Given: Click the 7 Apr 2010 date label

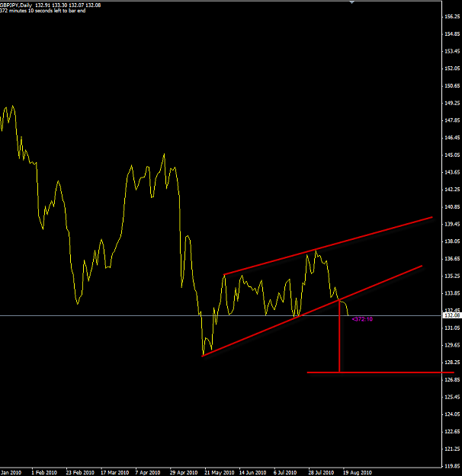Looking at the screenshot, I should tap(148, 472).
